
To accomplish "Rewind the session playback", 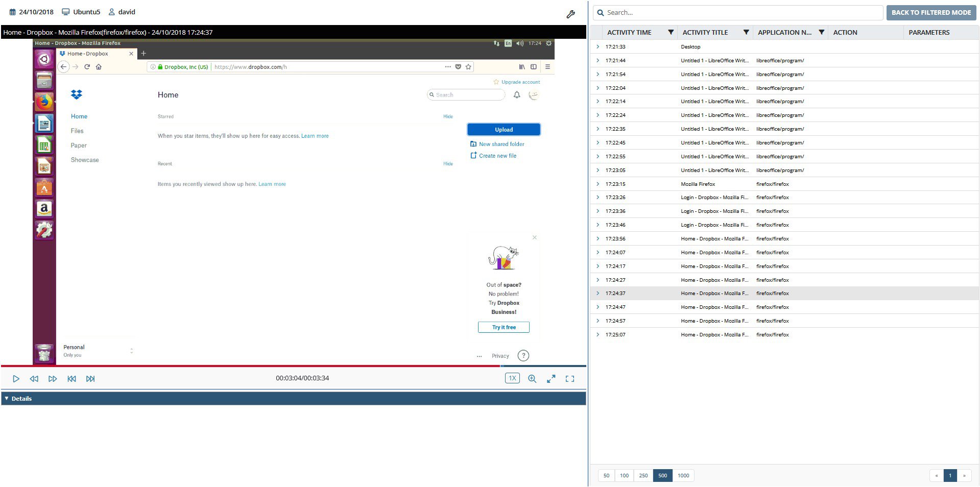I will coord(34,379).
